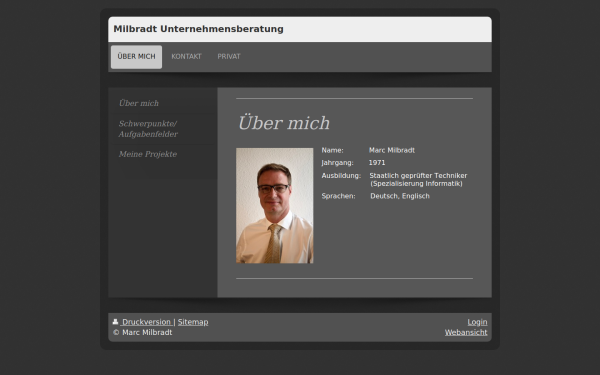Click the 'Ausbildung:' label
The width and height of the screenshot is (600, 375).
tap(341, 176)
